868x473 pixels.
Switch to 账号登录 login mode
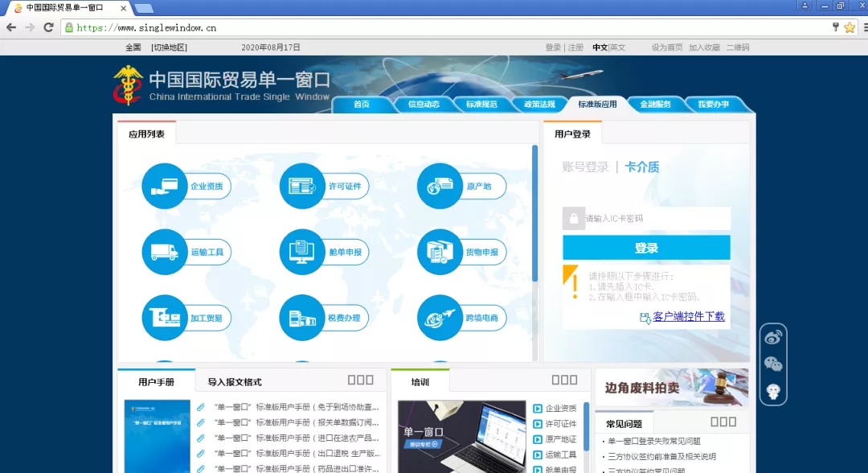pyautogui.click(x=585, y=167)
